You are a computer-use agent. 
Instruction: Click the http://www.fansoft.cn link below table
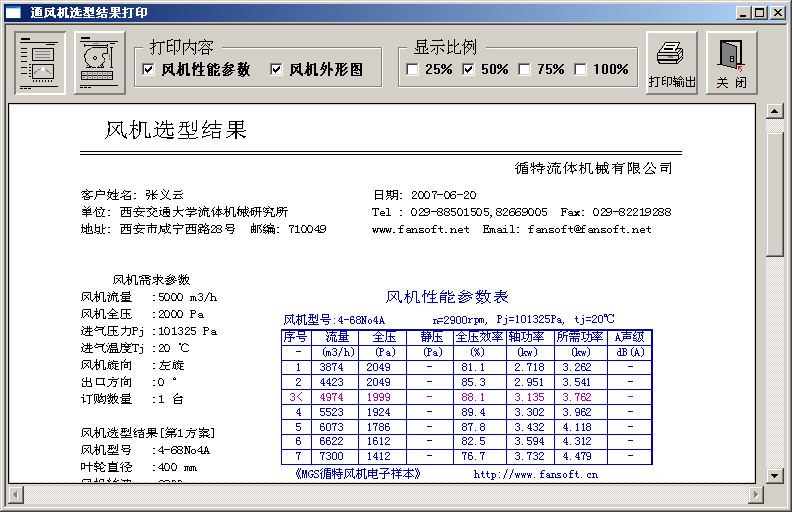pos(535,474)
